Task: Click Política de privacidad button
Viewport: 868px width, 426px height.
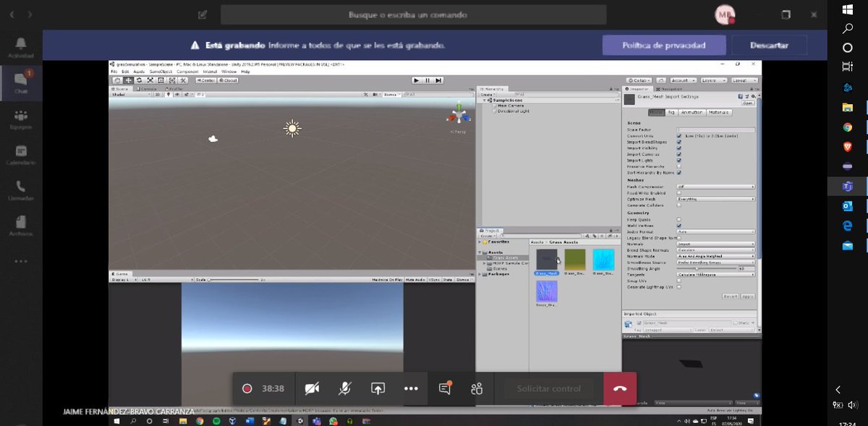Action: click(664, 45)
